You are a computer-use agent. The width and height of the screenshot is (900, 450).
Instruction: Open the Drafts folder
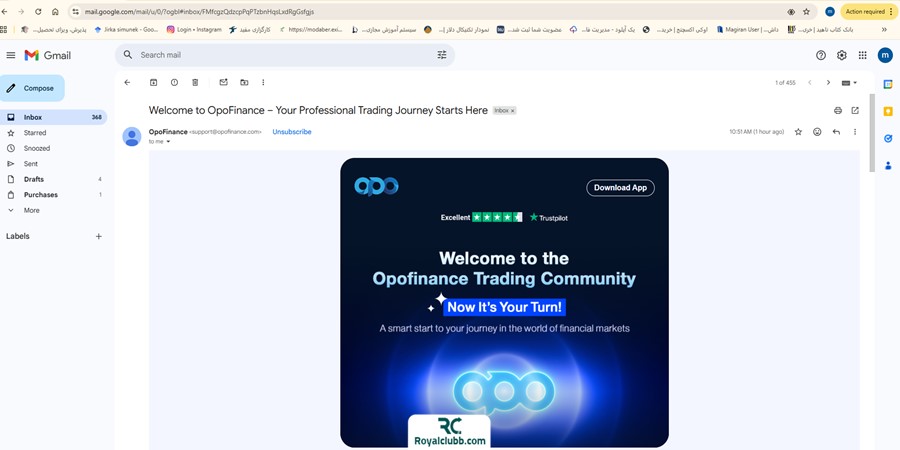click(34, 179)
